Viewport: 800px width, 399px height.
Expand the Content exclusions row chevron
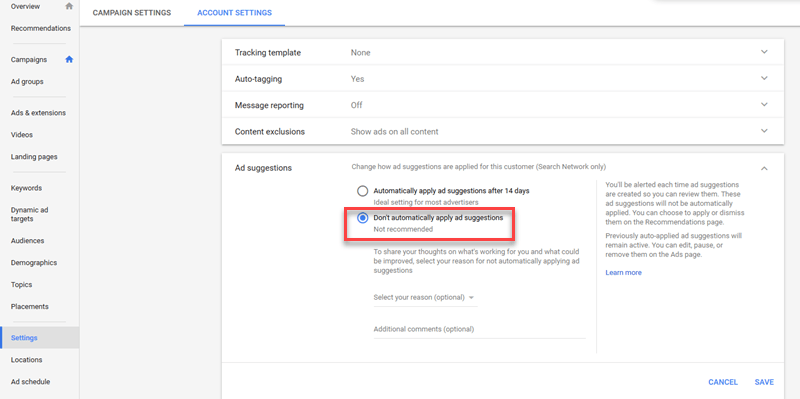click(x=764, y=131)
